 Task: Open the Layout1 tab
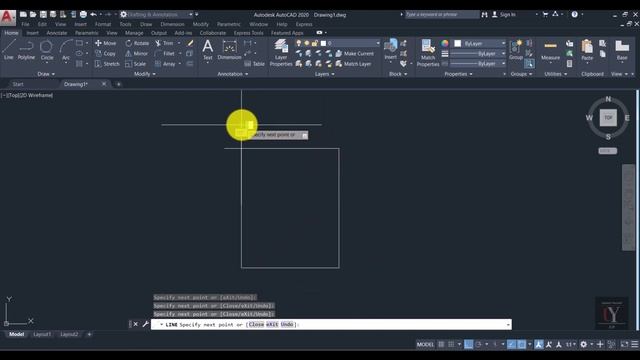coord(42,334)
